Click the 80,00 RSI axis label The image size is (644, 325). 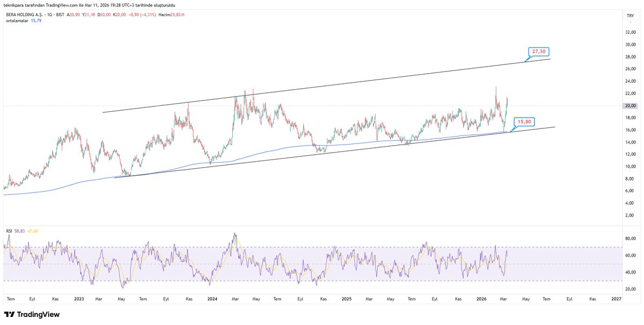[x=630, y=239]
